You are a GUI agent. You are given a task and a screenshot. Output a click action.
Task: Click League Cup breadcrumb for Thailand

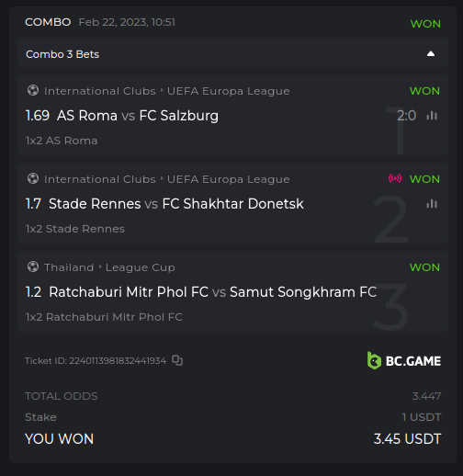pyautogui.click(x=141, y=267)
